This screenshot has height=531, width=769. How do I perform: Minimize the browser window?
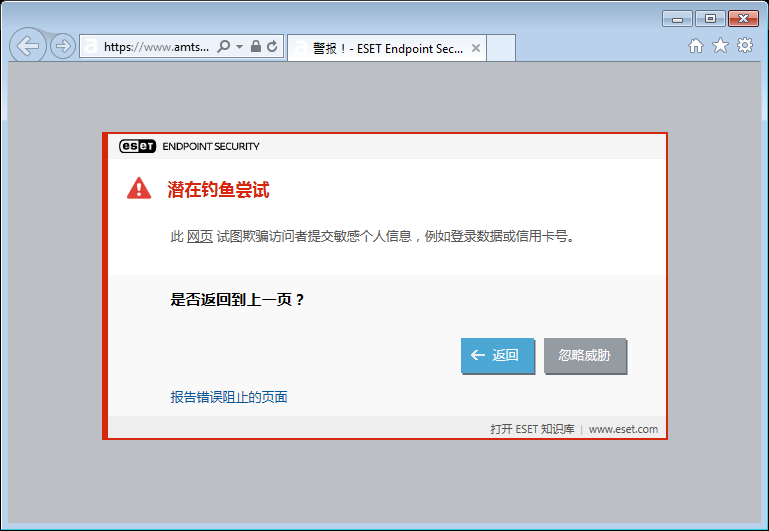677,19
